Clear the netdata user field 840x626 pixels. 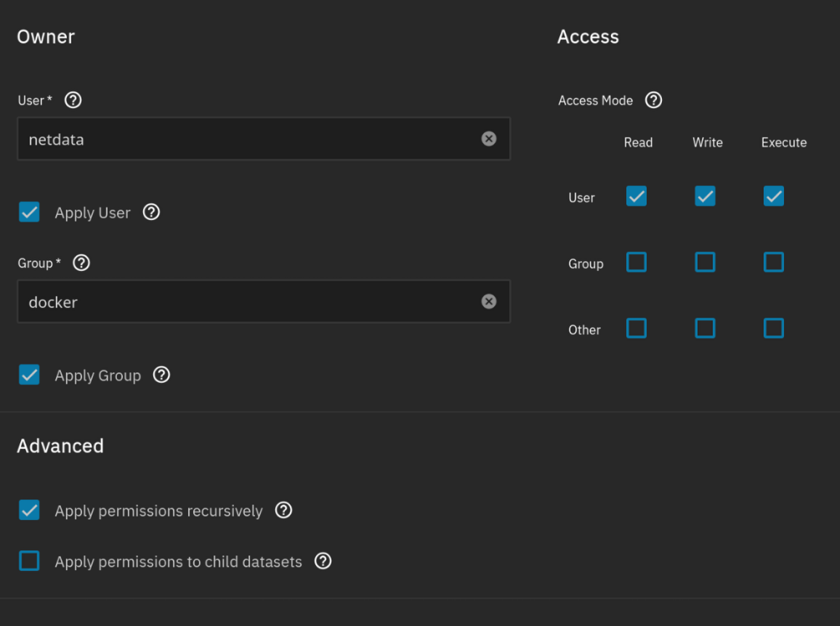point(489,139)
